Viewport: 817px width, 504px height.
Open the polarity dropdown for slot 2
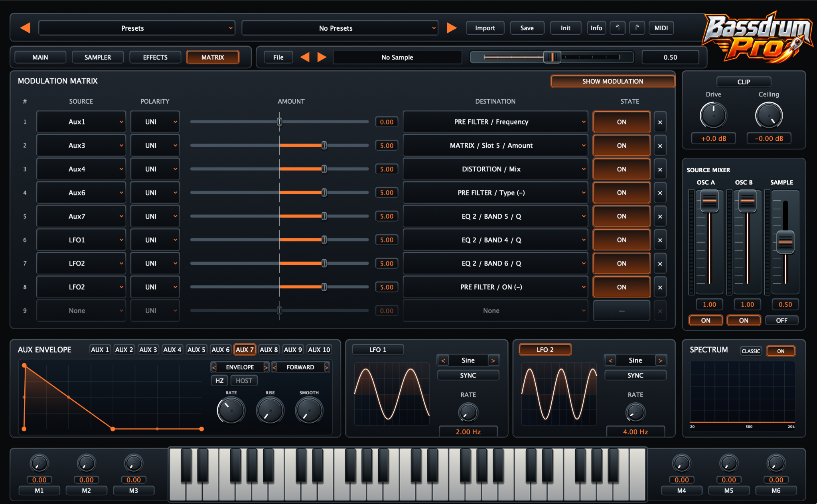(x=155, y=146)
